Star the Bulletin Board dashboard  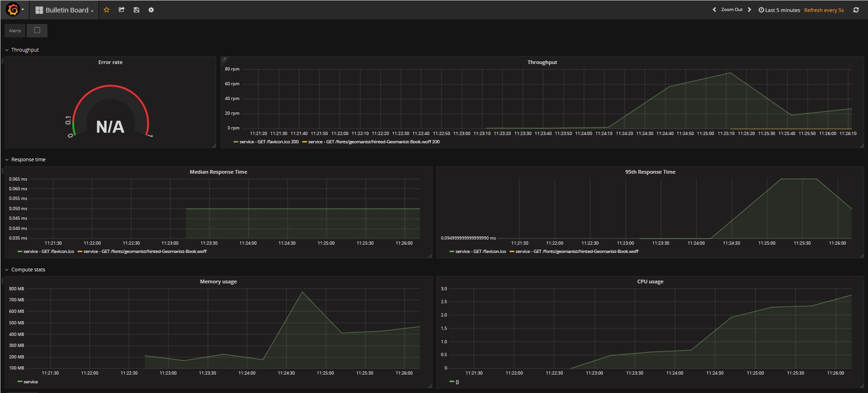click(x=106, y=10)
